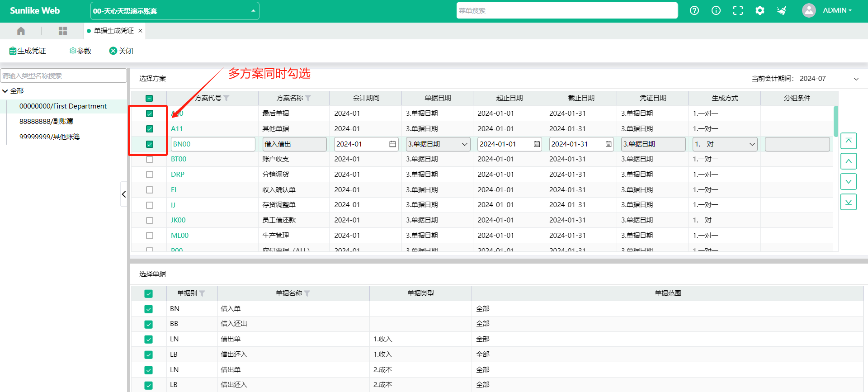The width and height of the screenshot is (868, 392).
Task: Check the DRP 分销调货 scheme
Action: [150, 175]
